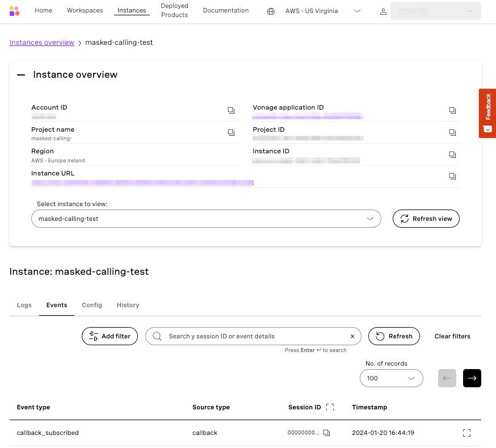The image size is (496, 448).
Task: Collapse the Instance overview section
Action: [x=20, y=74]
